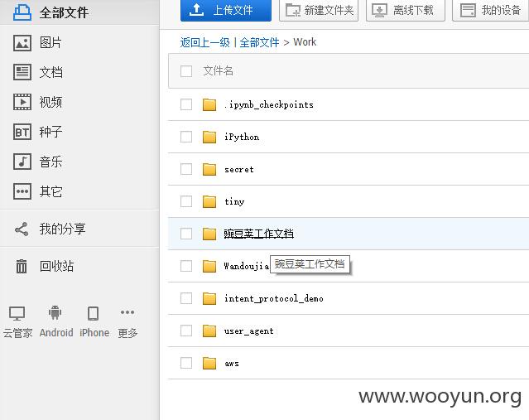Check the 豌豆荚工作文档 folder checkbox
Screen dimensions: 529x420
coord(186,234)
